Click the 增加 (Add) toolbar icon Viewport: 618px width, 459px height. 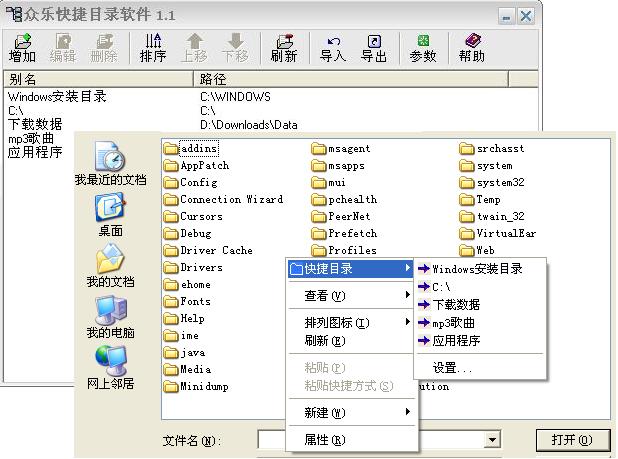(x=22, y=47)
